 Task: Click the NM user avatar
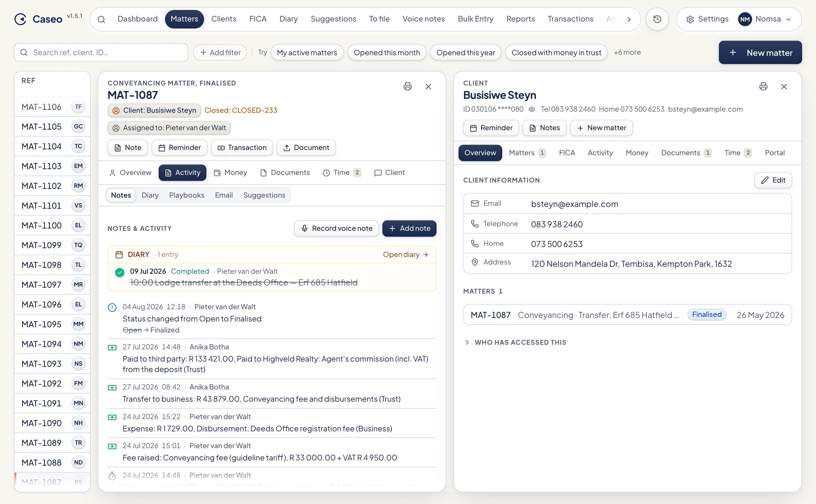coord(745,19)
